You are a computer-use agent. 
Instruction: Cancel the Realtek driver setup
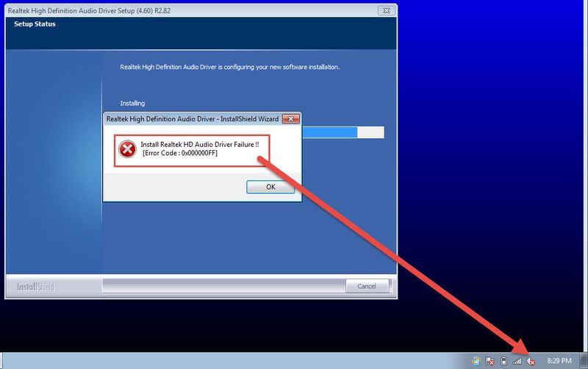(x=366, y=286)
